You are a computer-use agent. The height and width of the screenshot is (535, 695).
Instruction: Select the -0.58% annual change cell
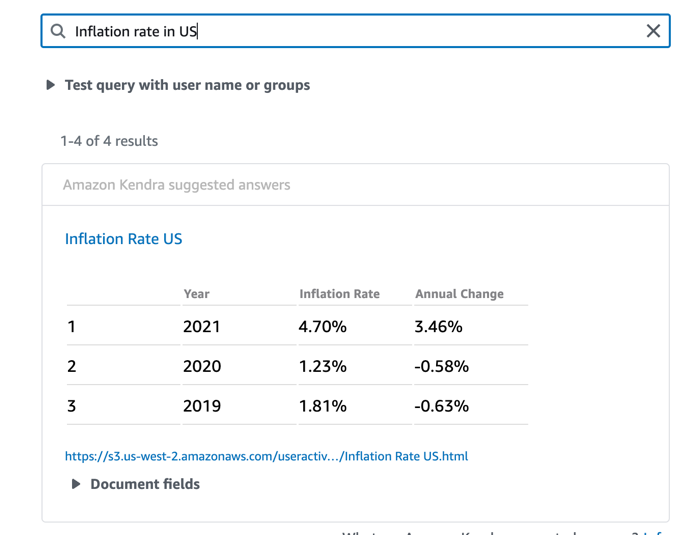click(x=441, y=367)
